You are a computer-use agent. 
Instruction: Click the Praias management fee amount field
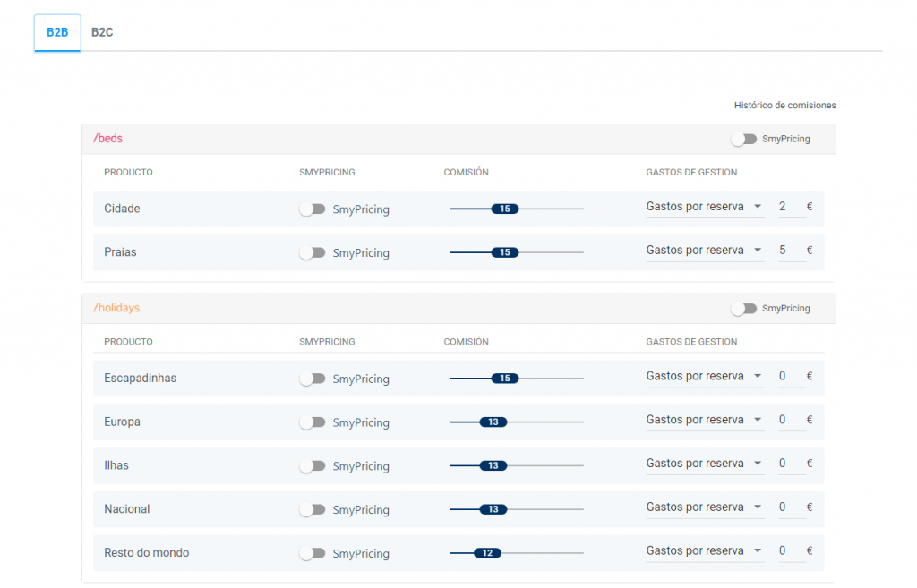pos(788,251)
